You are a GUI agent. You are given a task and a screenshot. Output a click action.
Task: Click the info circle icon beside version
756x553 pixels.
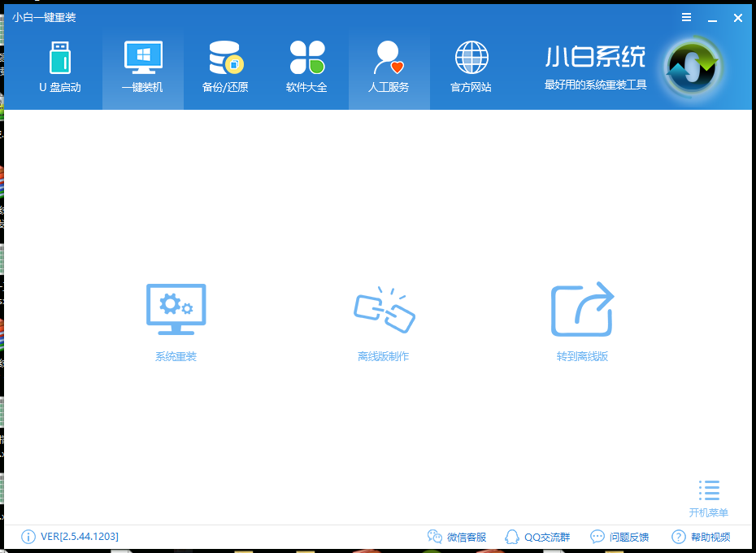[x=28, y=537]
